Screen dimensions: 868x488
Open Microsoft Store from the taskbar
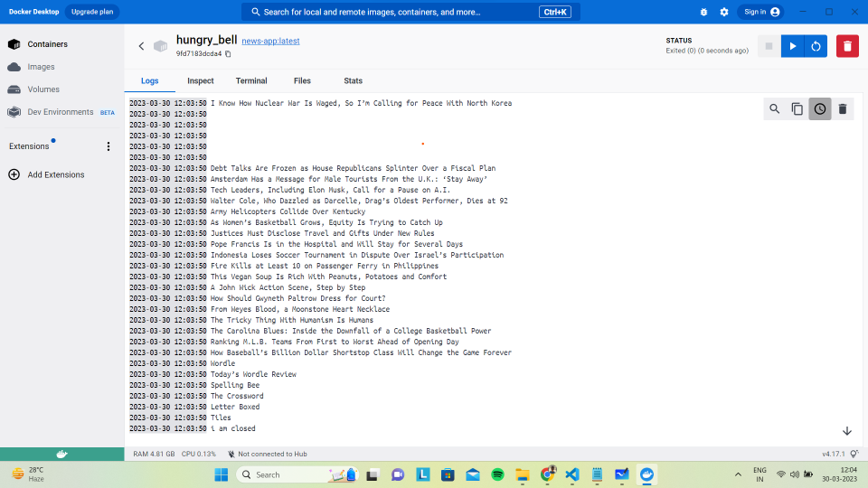point(448,474)
